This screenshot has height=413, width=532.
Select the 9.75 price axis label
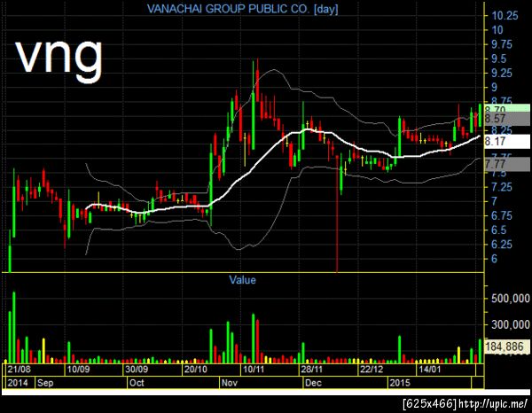(502, 44)
